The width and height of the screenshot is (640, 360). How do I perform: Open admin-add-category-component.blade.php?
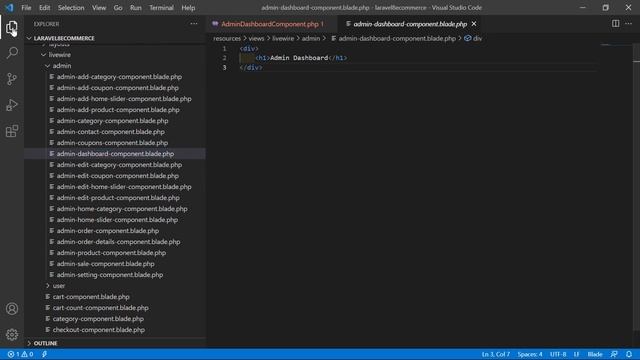pyautogui.click(x=119, y=77)
